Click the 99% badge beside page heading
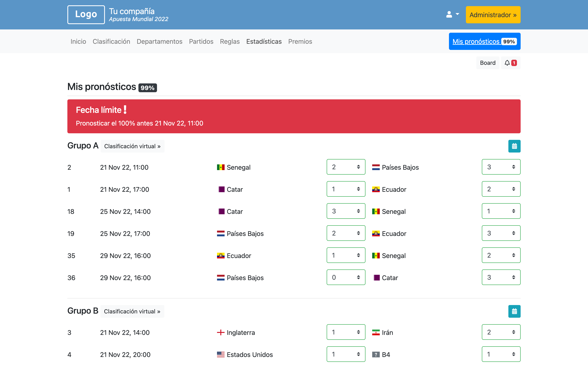The image size is (588, 368). coord(147,88)
